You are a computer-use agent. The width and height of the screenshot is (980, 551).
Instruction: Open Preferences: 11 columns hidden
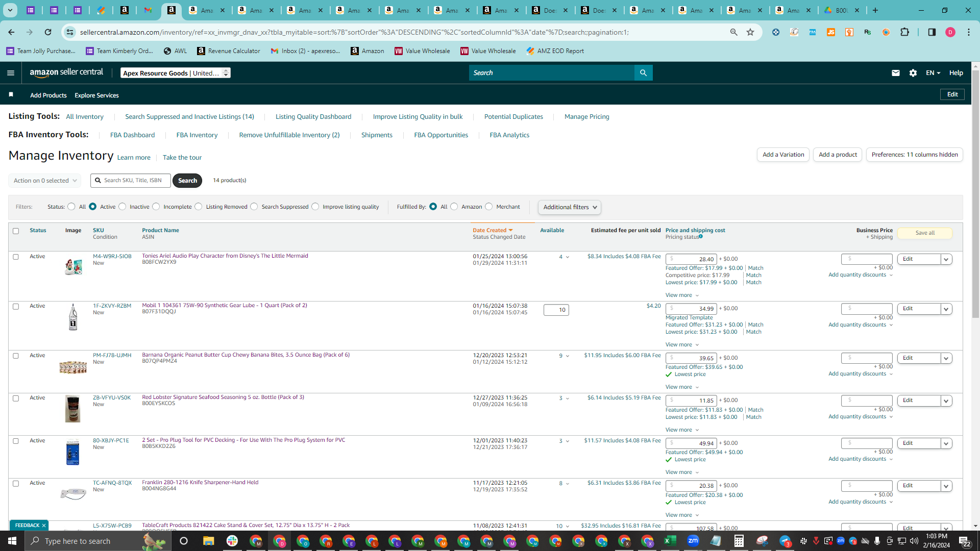pos(915,155)
